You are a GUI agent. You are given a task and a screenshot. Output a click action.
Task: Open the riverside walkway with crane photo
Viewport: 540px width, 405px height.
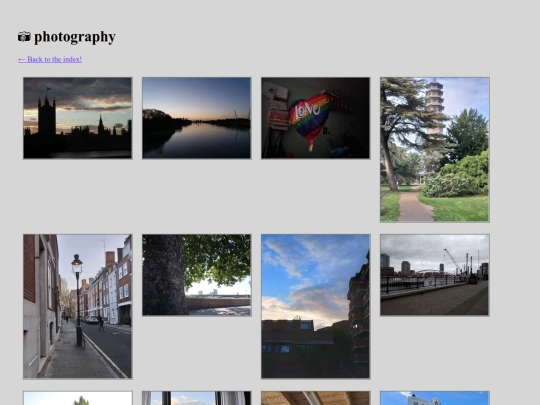click(x=435, y=275)
